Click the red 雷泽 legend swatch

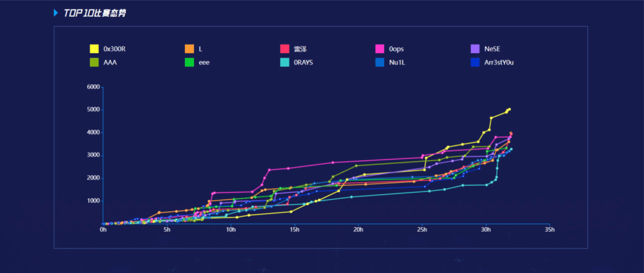285,49
